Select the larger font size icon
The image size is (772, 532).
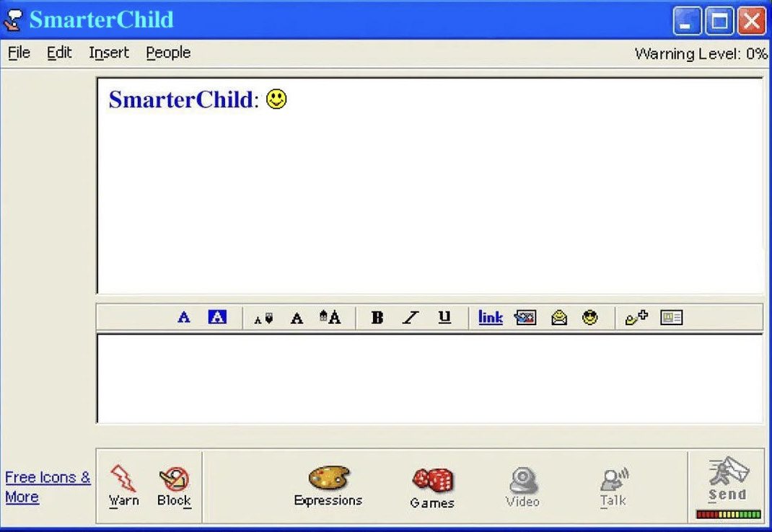pos(330,317)
